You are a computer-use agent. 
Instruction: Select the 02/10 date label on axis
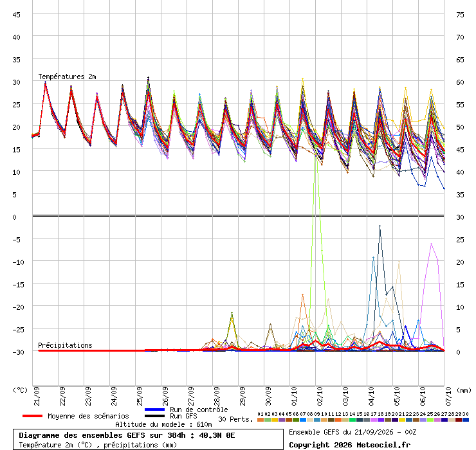click(x=320, y=396)
